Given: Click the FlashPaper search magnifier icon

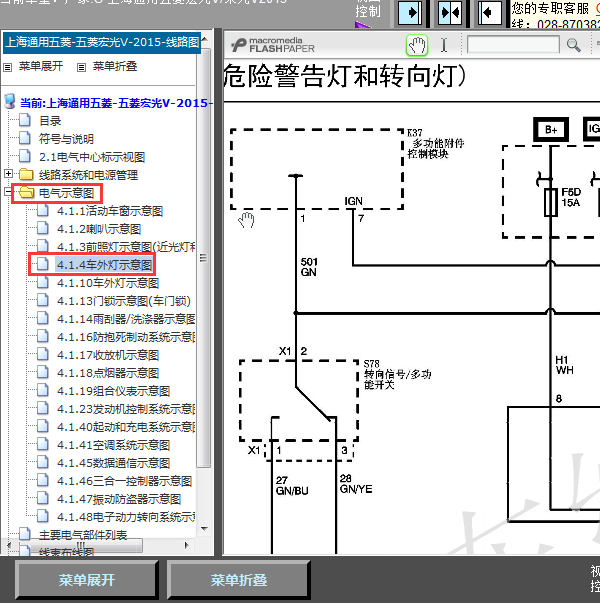Looking at the screenshot, I should 573,45.
